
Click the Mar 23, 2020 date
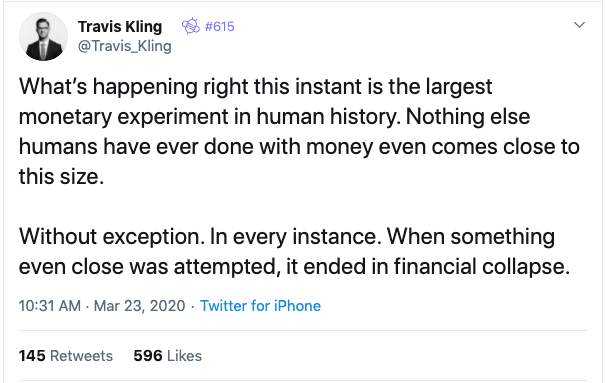(x=140, y=306)
